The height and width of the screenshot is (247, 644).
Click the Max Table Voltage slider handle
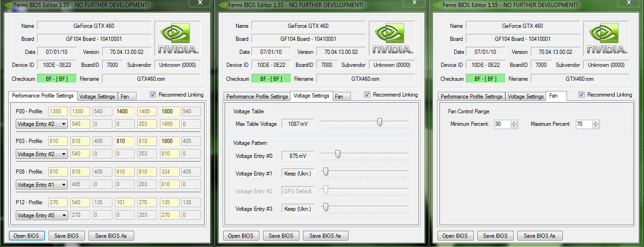coord(380,122)
